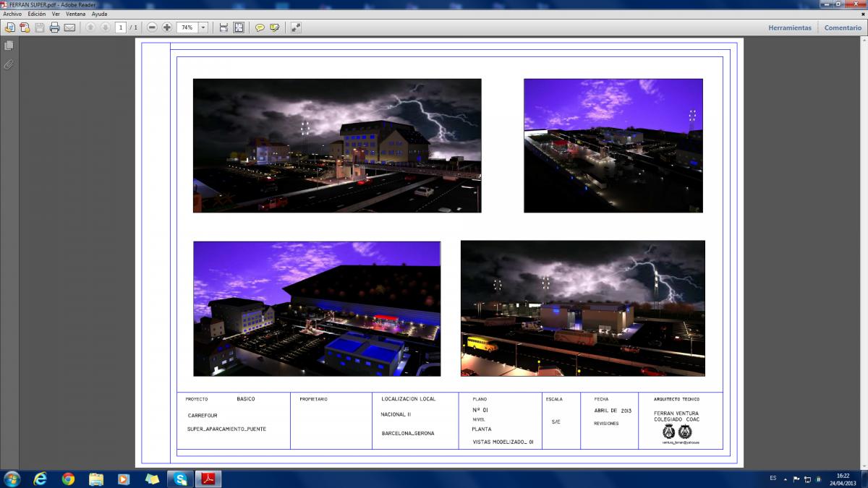Click the VISTAS MODELIZADO_ 01 text

coord(503,442)
